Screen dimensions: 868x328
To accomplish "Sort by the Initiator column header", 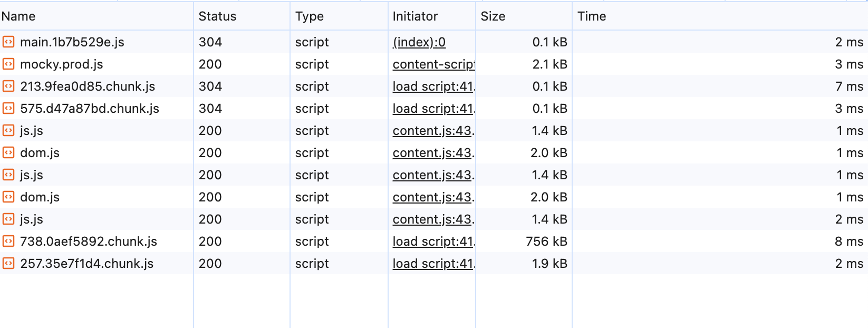I will (415, 16).
